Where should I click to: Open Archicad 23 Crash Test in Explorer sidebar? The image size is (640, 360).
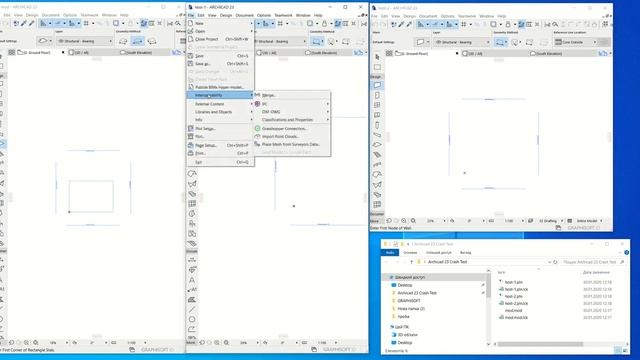tap(417, 293)
